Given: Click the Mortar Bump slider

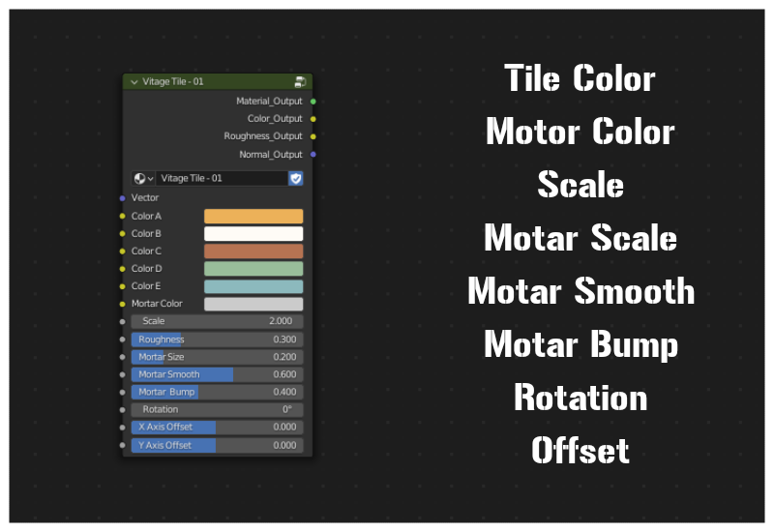Looking at the screenshot, I should coord(217,392).
